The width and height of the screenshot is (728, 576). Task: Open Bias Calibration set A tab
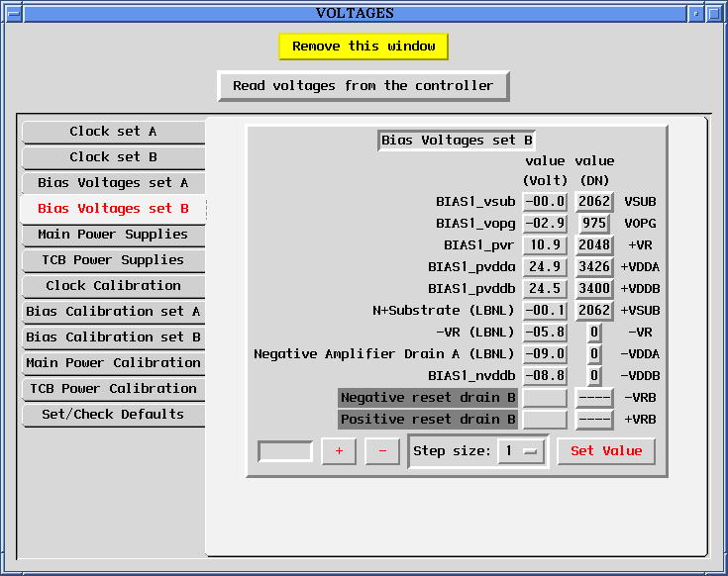(113, 311)
